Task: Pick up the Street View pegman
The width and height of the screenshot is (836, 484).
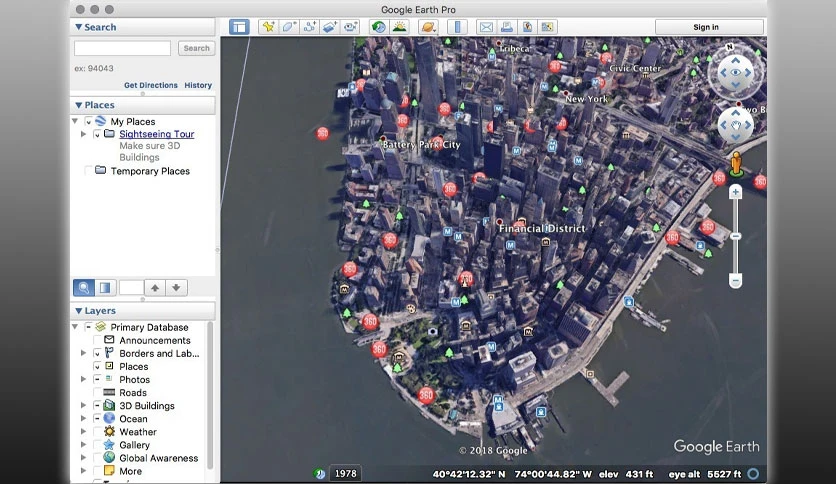Action: (736, 164)
